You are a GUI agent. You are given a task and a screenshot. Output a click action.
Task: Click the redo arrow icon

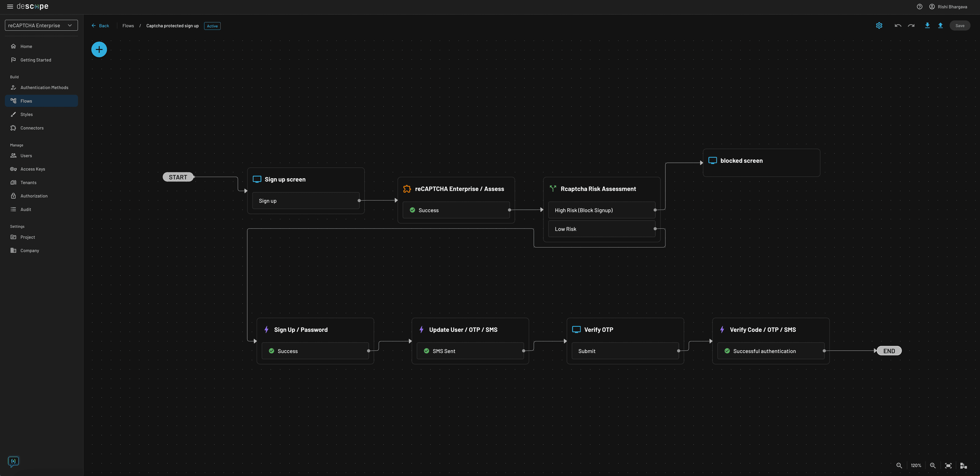point(911,26)
